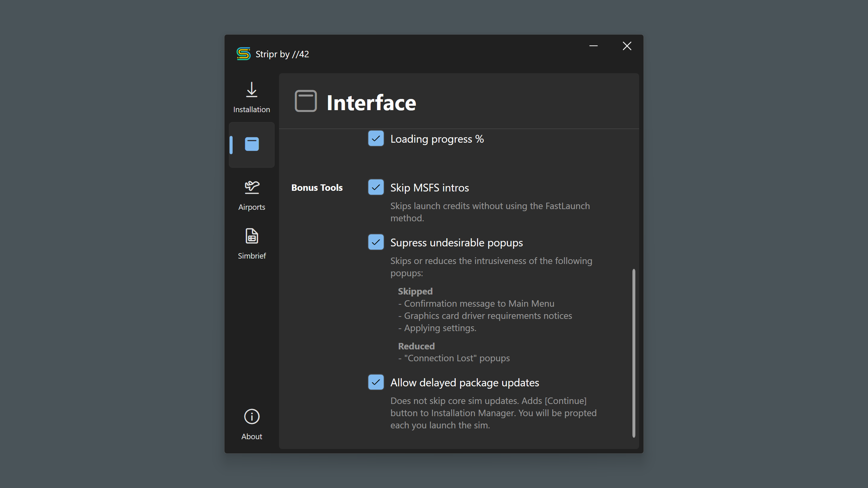The image size is (868, 488).
Task: Close the Stripr window
Action: 627,46
